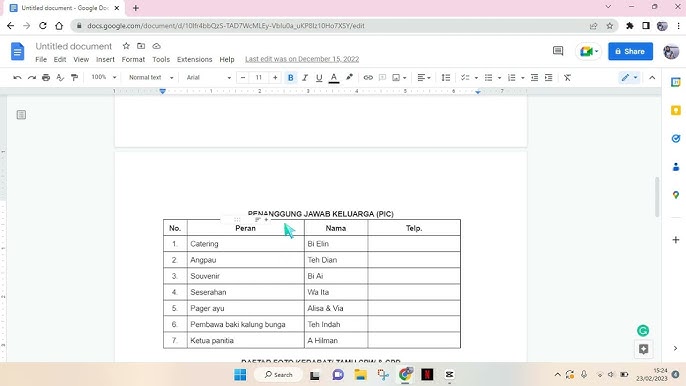The width and height of the screenshot is (686, 386).
Task: Click the Print icon in toolbar
Action: coord(46,77)
